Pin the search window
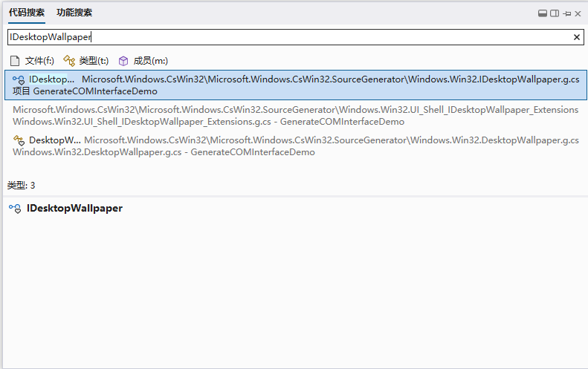 [567, 14]
